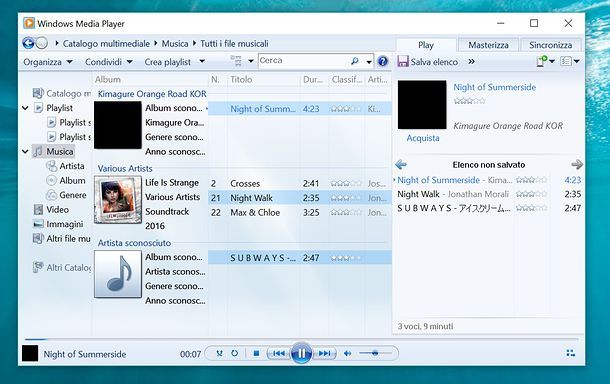The image size is (610, 384).
Task: Show more commands with double chevron
Action: click(472, 61)
